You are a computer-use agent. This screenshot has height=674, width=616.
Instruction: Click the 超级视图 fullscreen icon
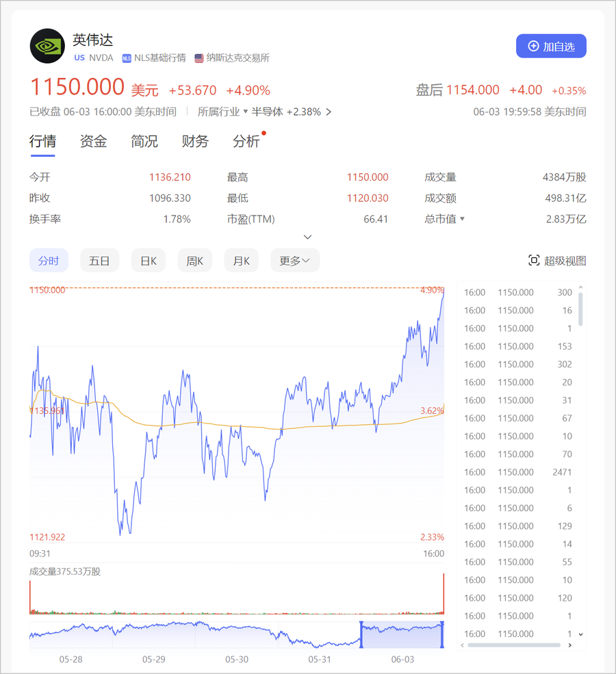coord(533,261)
